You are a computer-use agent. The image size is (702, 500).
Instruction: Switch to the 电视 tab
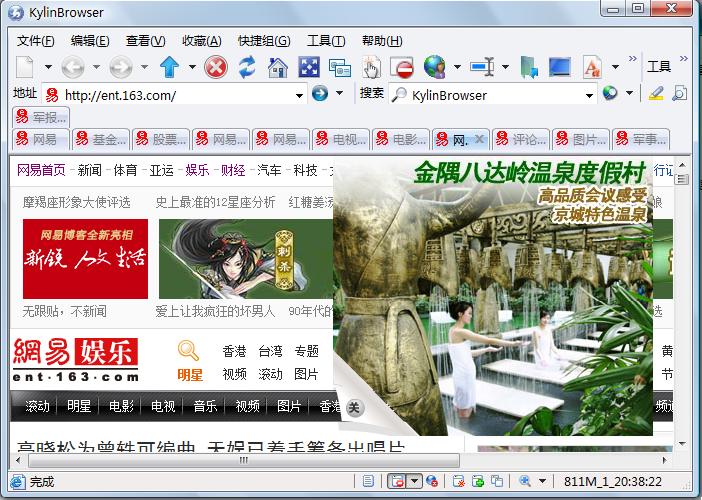[x=341, y=139]
